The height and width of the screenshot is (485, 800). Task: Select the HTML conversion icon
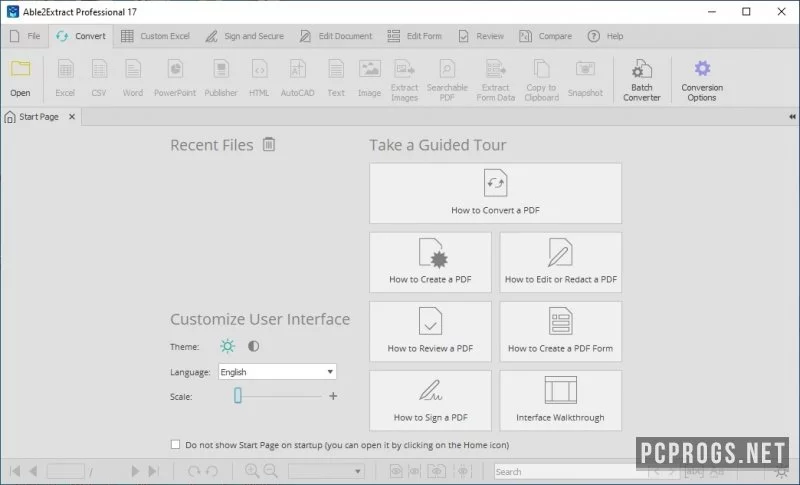tap(259, 69)
